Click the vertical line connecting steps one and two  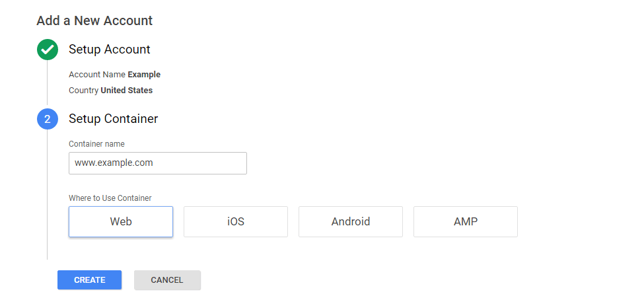[x=48, y=83]
